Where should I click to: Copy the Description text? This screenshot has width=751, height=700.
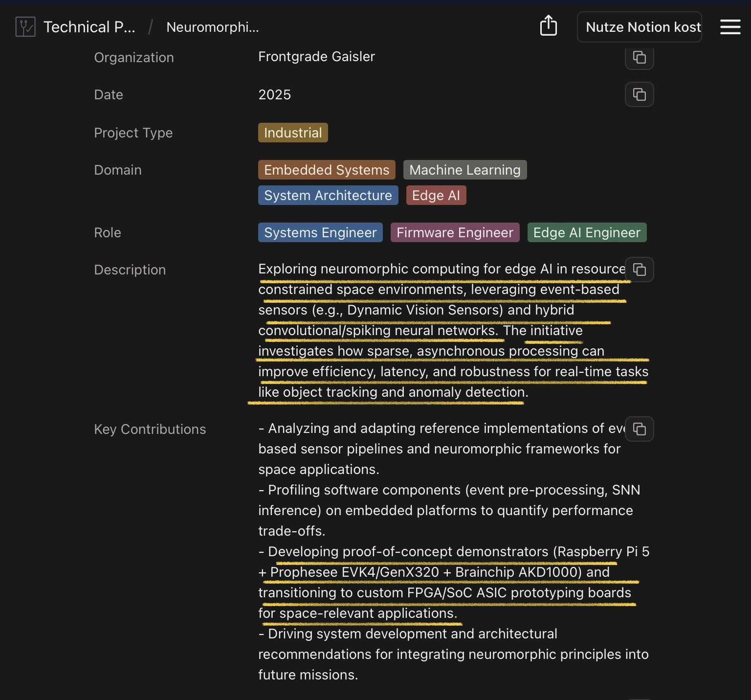tap(639, 270)
